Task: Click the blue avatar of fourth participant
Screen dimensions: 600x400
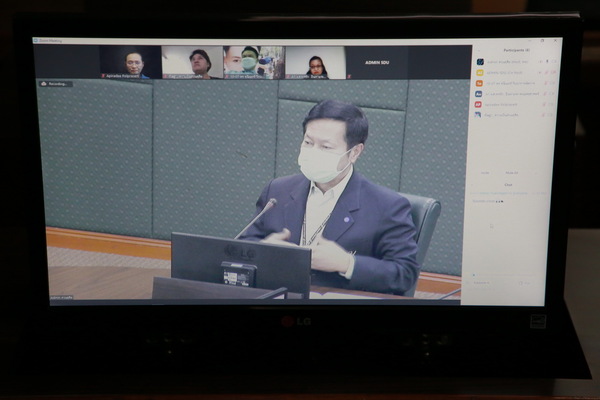Action: coord(480,94)
